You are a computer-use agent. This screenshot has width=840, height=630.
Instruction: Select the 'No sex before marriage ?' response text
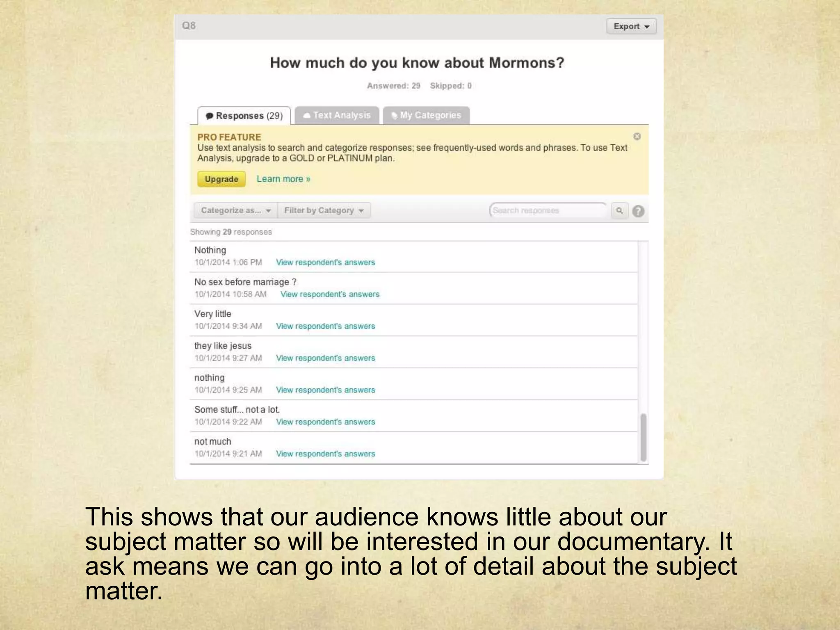pos(245,282)
